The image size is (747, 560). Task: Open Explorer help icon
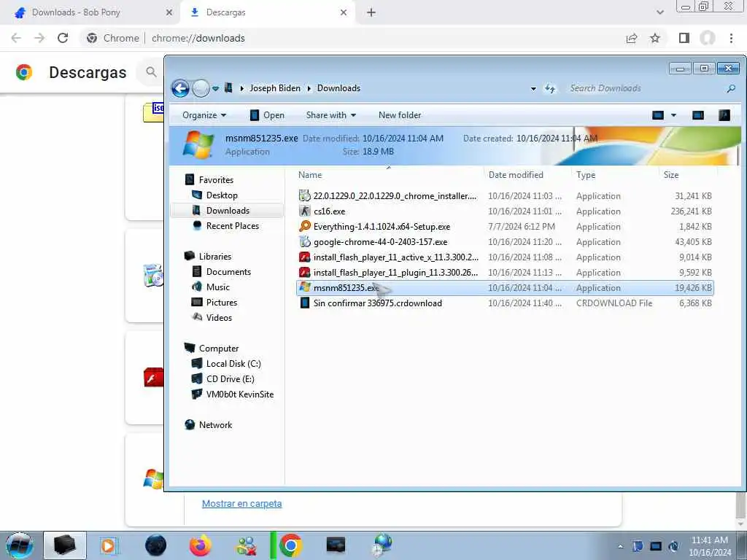tap(724, 115)
